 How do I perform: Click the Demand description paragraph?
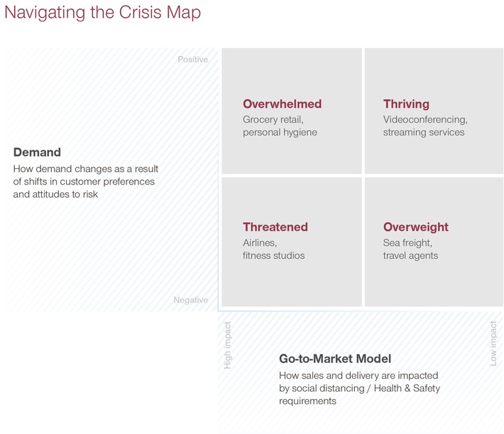pyautogui.click(x=85, y=182)
